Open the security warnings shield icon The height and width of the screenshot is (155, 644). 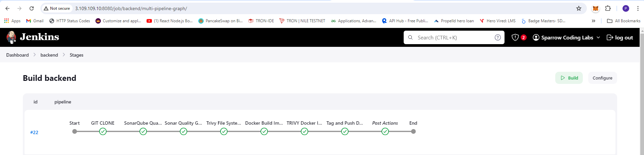pyautogui.click(x=515, y=37)
